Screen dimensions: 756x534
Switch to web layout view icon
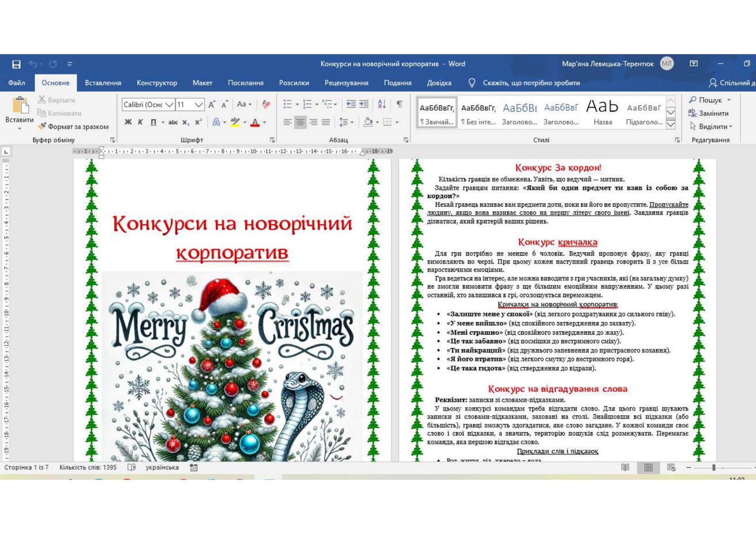click(x=671, y=467)
